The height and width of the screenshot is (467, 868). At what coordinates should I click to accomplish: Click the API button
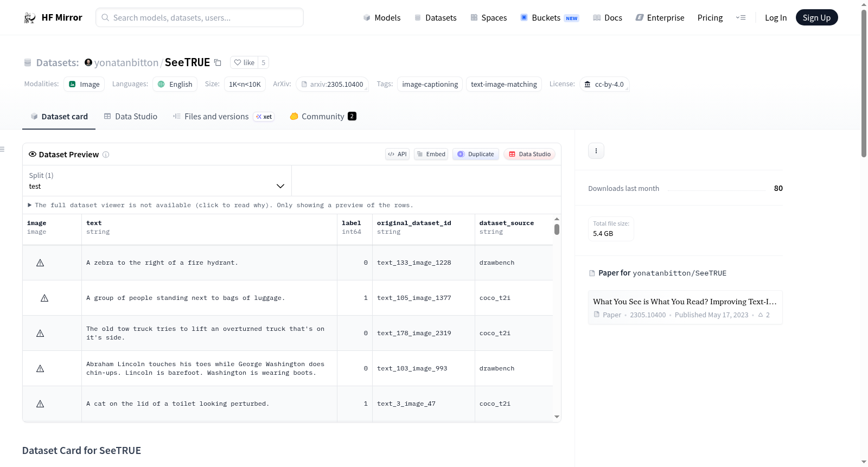tap(397, 154)
